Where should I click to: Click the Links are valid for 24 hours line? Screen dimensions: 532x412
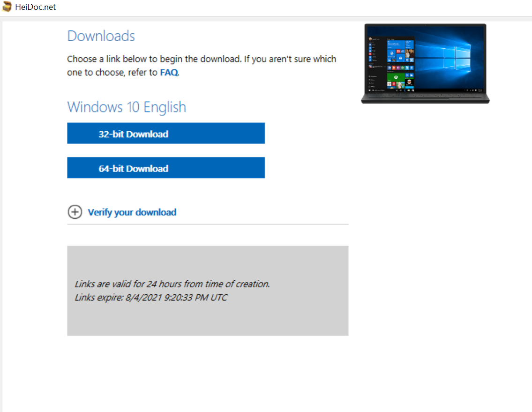172,284
